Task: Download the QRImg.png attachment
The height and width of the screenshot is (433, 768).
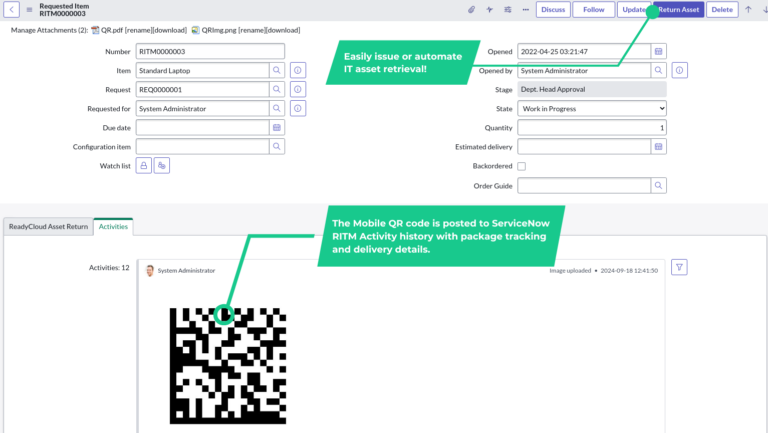Action: 285,30
